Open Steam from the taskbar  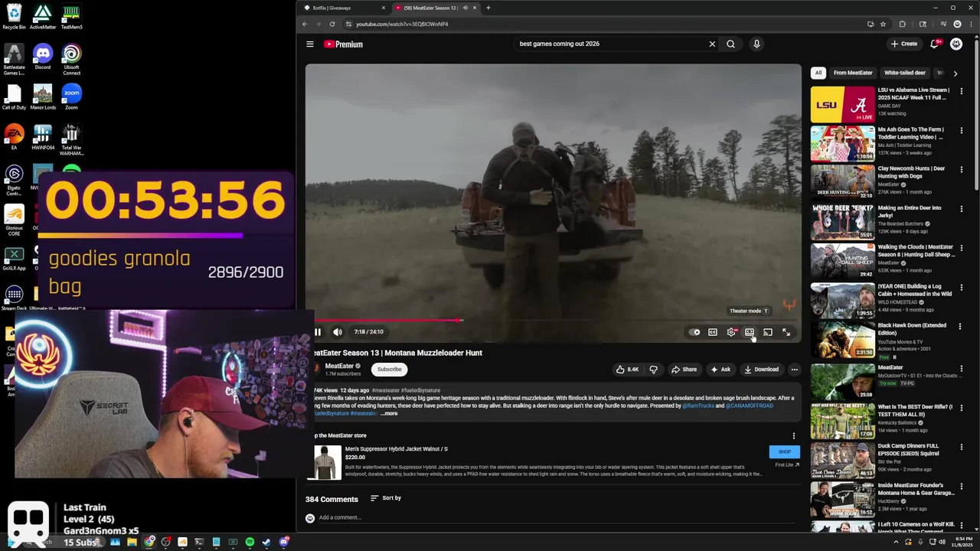click(266, 543)
